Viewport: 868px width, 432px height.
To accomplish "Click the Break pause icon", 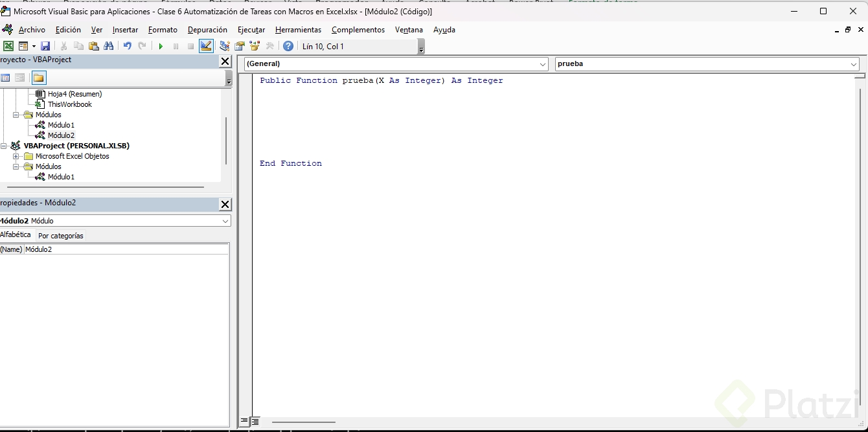I will click(176, 46).
